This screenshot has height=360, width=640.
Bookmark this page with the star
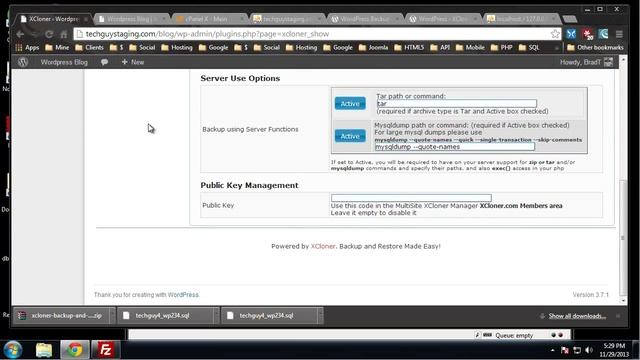(x=555, y=34)
